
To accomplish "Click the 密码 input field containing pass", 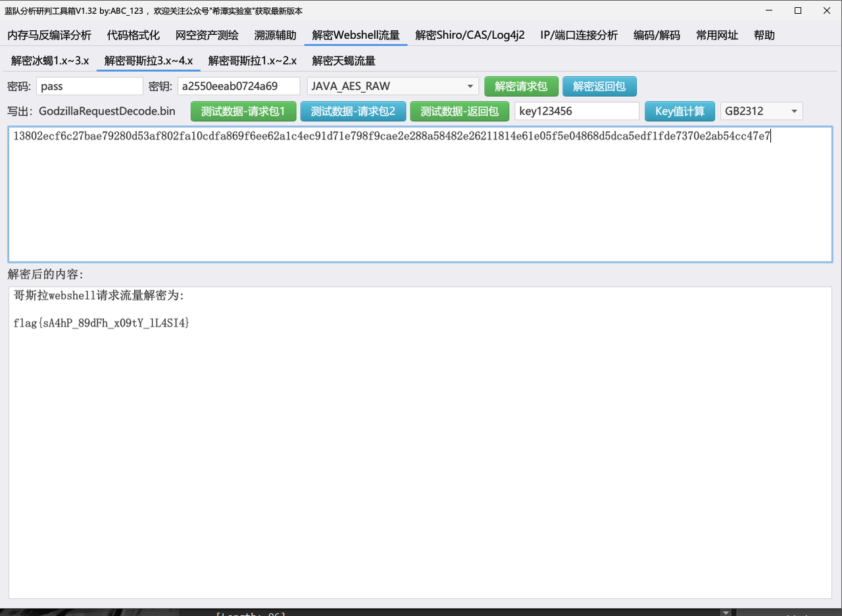I will [x=89, y=86].
